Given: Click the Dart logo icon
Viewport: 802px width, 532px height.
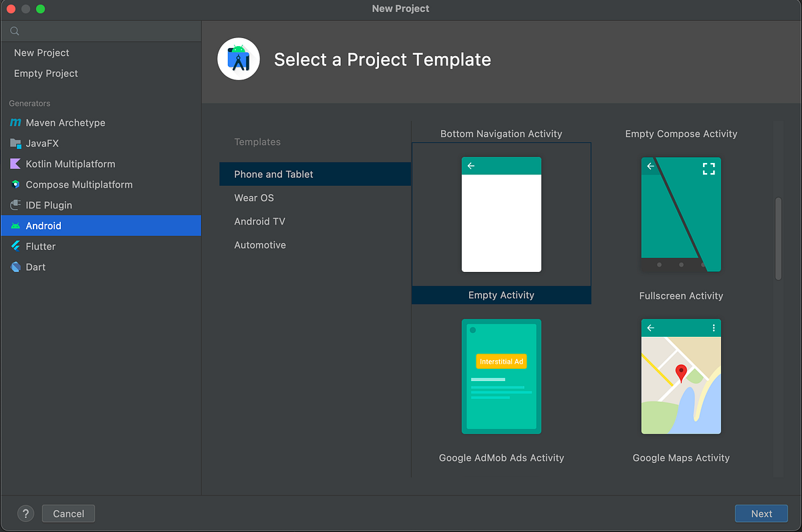Looking at the screenshot, I should click(15, 267).
